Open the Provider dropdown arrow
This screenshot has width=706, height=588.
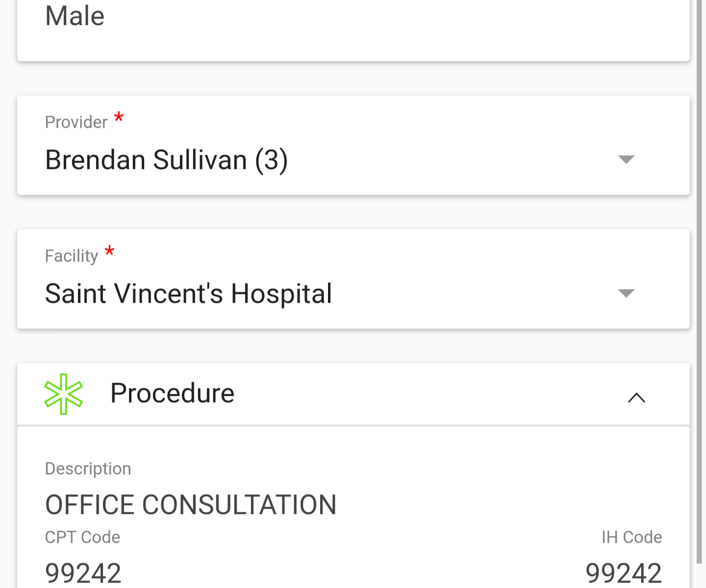(626, 159)
